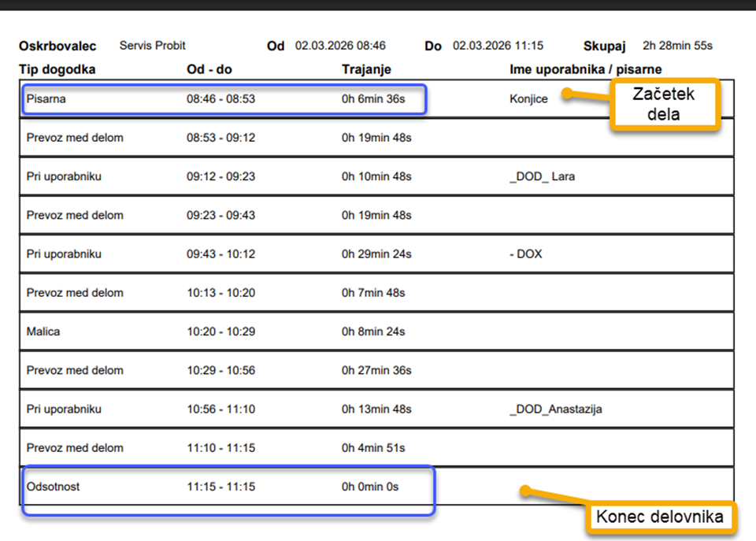Click user name '- DOX'
Viewport: 756px width, 541px height.
[526, 254]
